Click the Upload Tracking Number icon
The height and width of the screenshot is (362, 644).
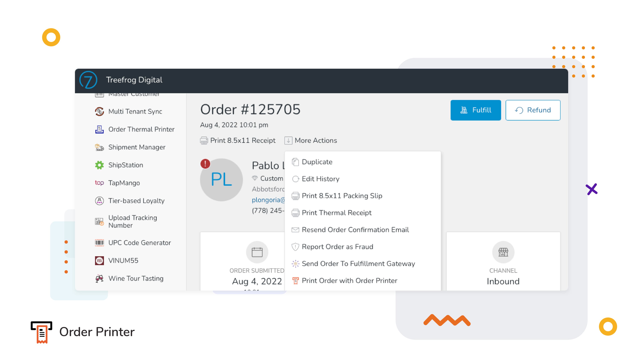[x=99, y=221]
